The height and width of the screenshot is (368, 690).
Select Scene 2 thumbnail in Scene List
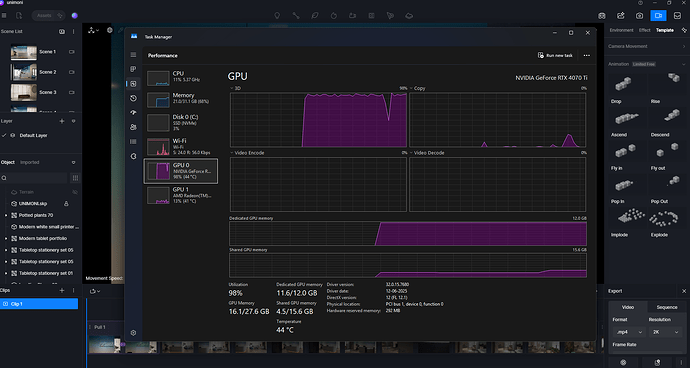click(24, 72)
